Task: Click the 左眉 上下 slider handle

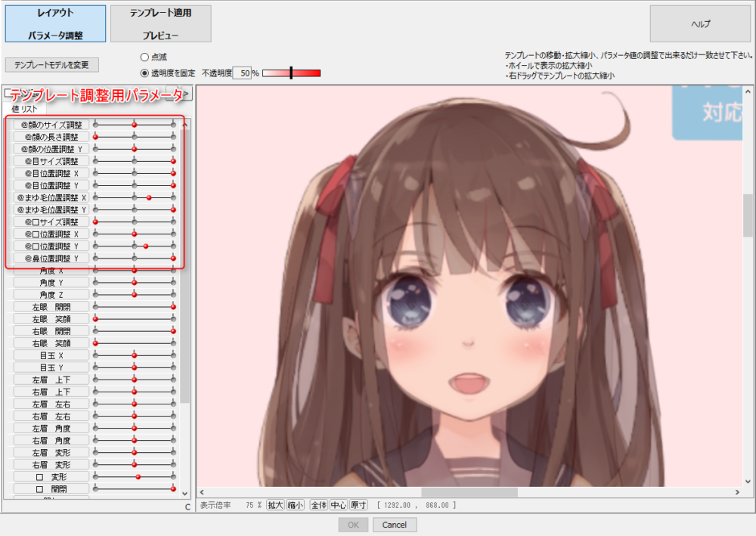Action: [135, 380]
